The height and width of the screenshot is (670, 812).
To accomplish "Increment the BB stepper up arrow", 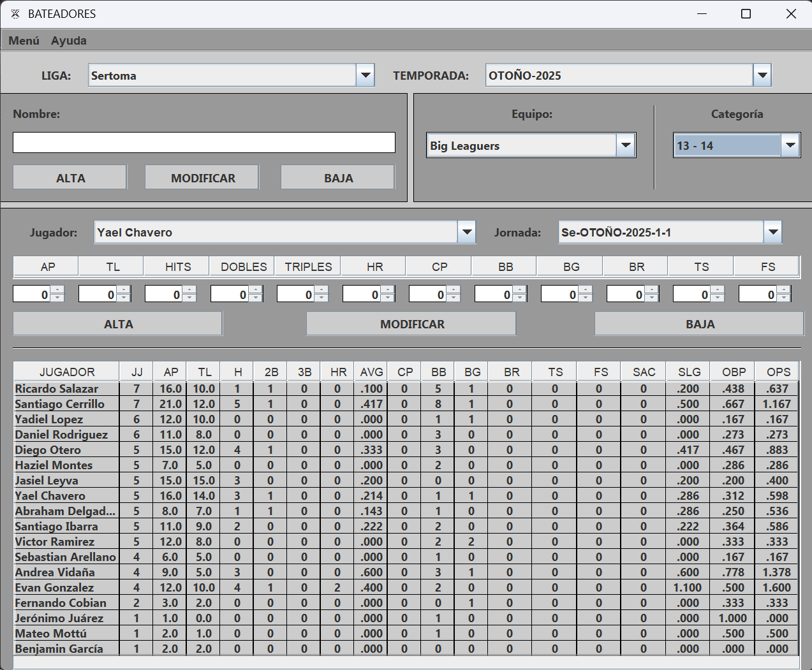I will click(x=520, y=290).
